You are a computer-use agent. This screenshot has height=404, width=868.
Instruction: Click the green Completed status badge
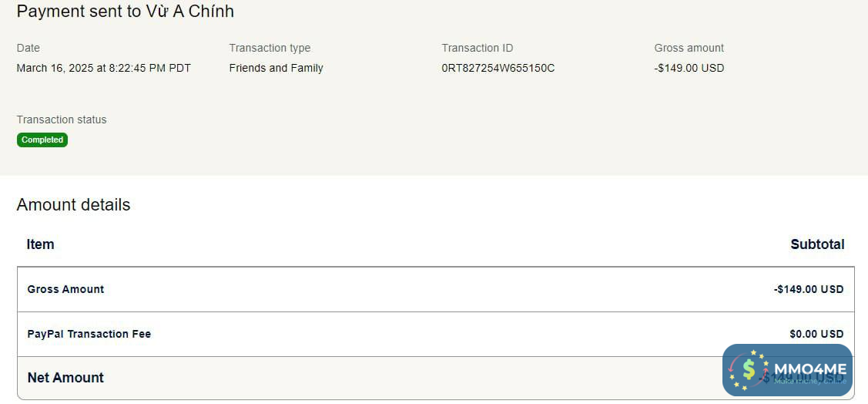click(42, 140)
